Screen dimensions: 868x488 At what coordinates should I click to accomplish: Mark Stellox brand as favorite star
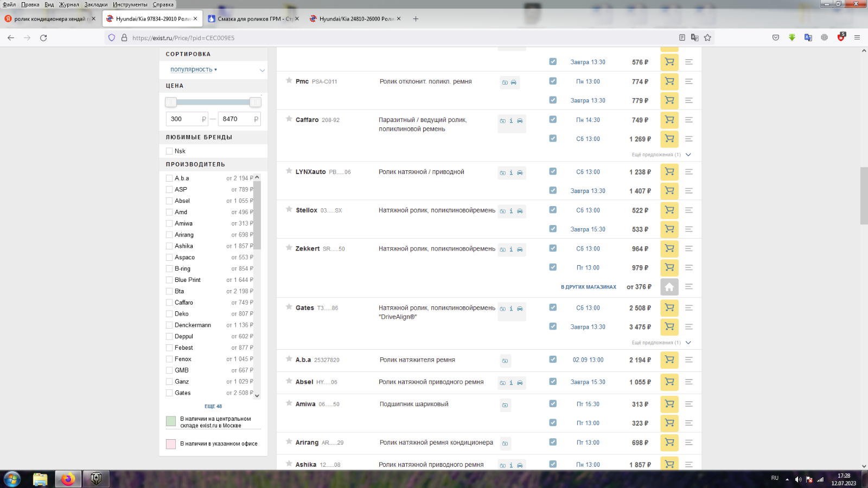[x=289, y=209]
